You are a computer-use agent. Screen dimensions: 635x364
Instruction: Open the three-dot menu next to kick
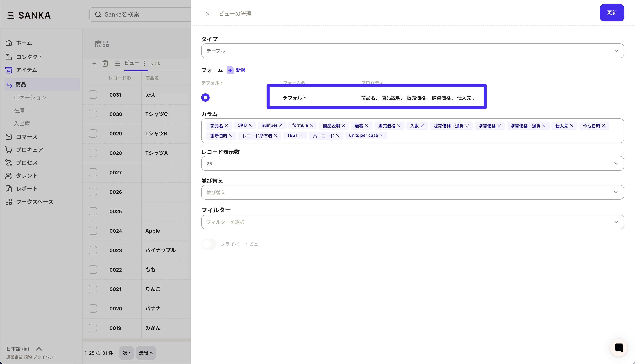[144, 63]
